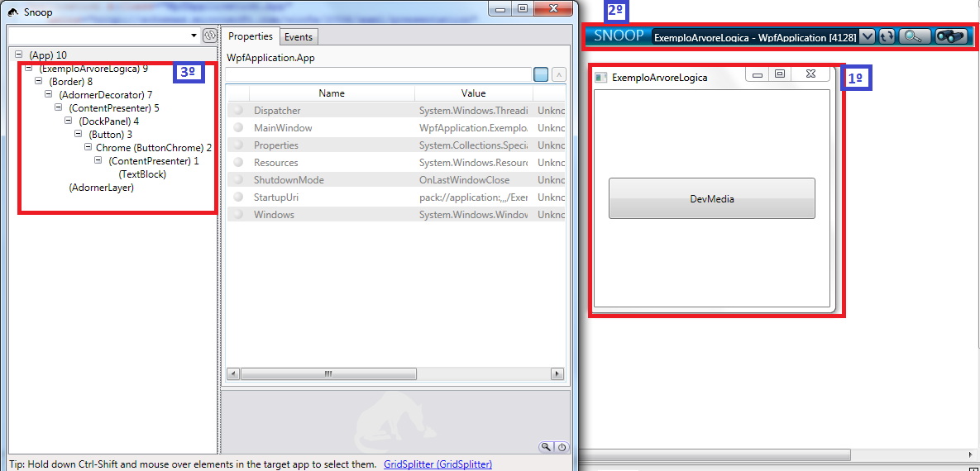Click the round indicator beside the ShutdownMode property
The height and width of the screenshot is (471, 980).
pos(238,180)
